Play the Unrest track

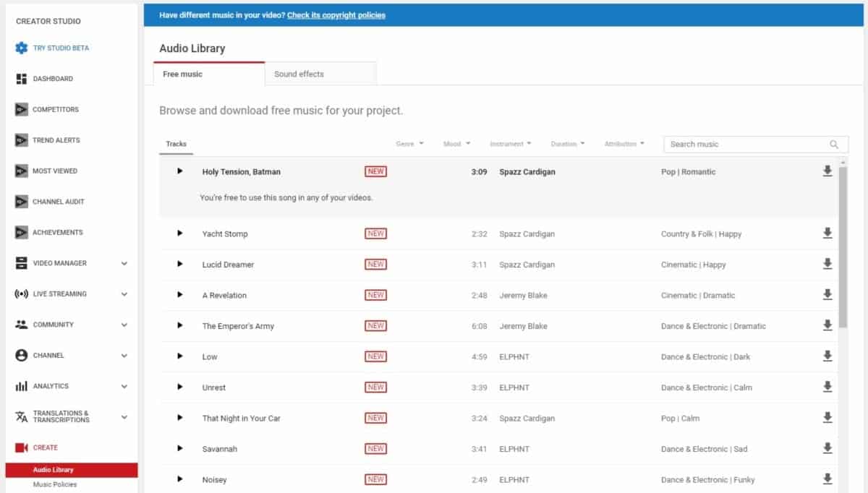180,387
